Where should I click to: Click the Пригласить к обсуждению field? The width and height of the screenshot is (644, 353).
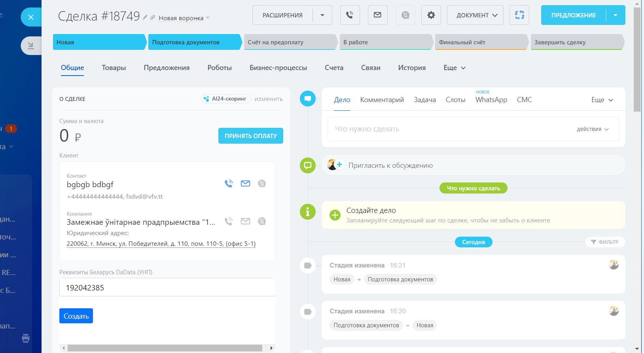pyautogui.click(x=474, y=165)
